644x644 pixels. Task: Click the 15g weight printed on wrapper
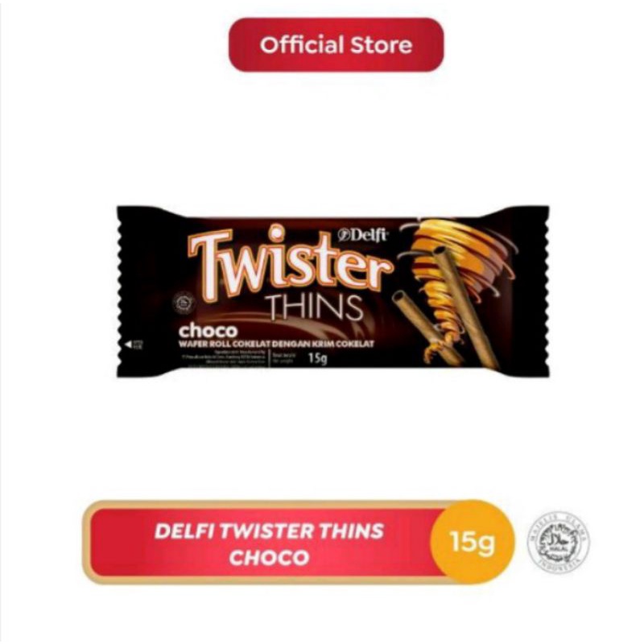(x=318, y=358)
